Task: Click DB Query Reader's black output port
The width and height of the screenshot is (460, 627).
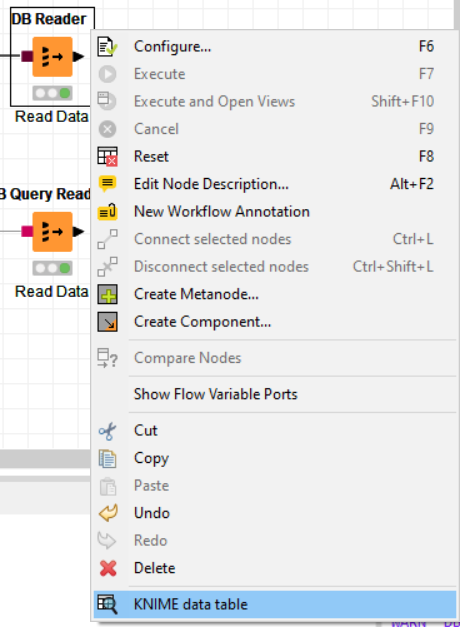Action: 78,231
